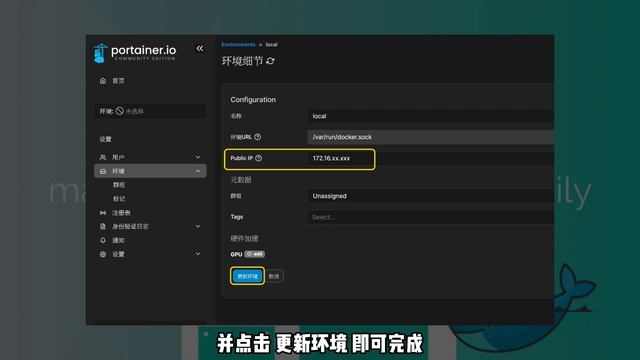
Task: Click the settings gear icon in sidebar
Action: pos(103,254)
